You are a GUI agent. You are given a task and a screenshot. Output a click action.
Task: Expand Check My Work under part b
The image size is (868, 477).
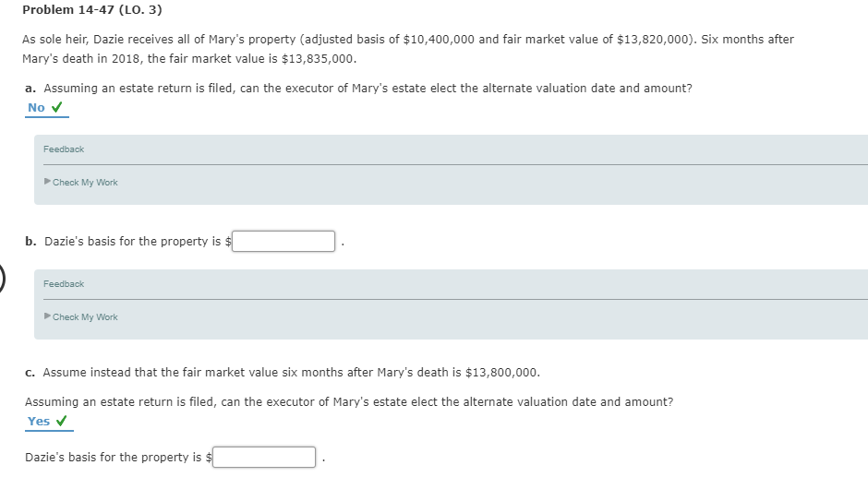coord(85,317)
